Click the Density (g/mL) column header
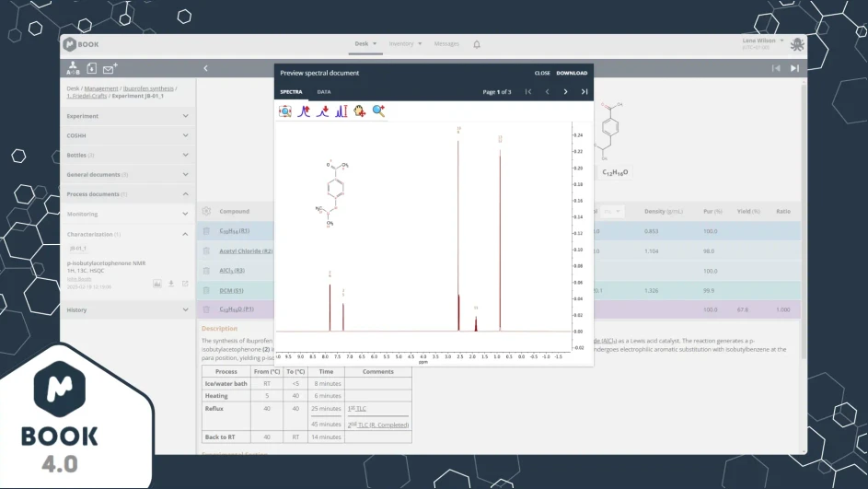Viewport: 868px width, 489px height. [x=663, y=212]
